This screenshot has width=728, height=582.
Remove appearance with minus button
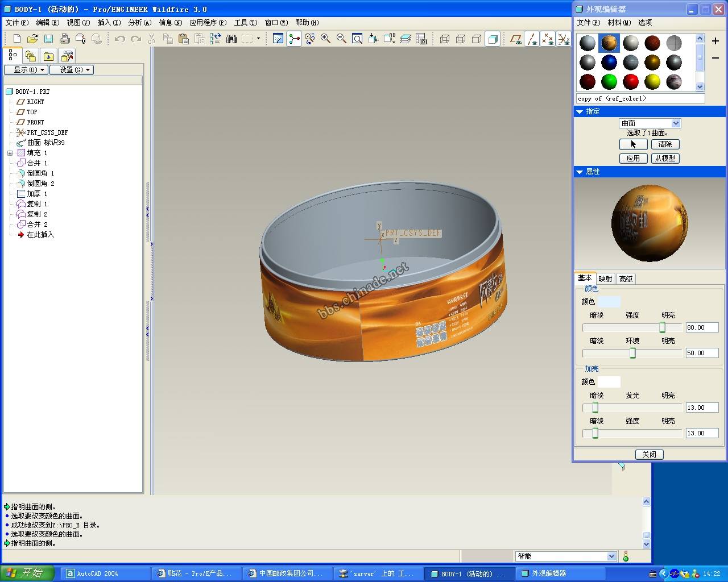(x=715, y=58)
